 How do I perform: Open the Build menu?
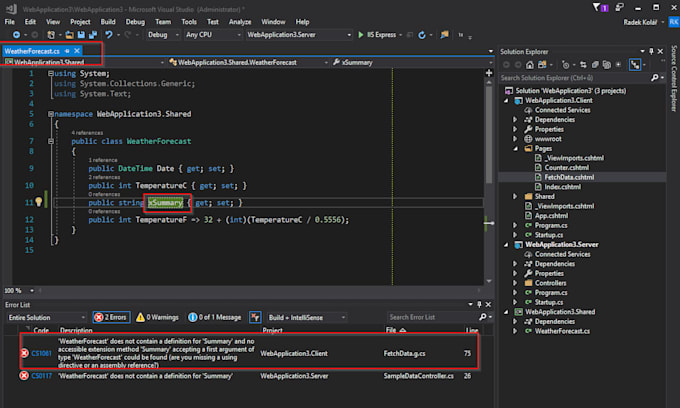pyautogui.click(x=108, y=22)
